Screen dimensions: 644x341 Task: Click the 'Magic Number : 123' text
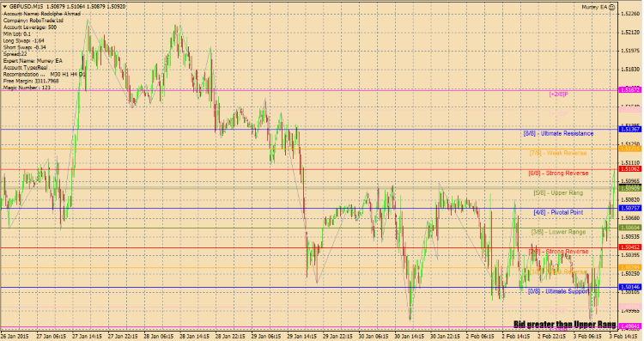(27, 88)
